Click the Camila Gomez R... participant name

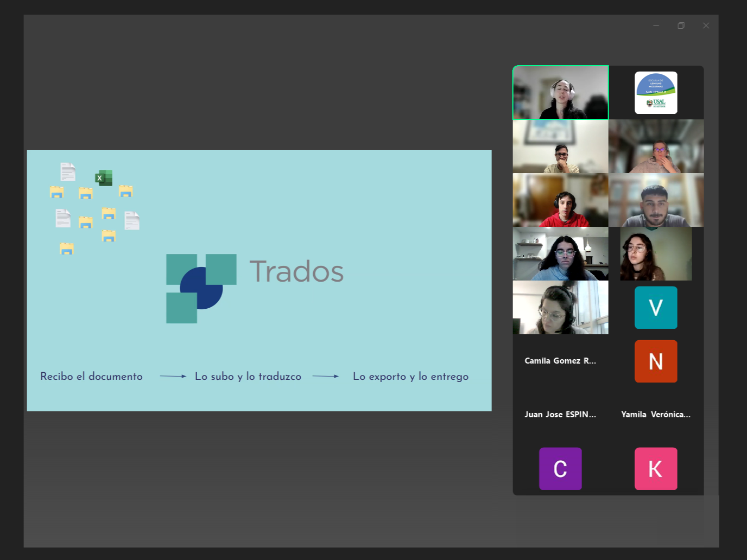coord(560,361)
